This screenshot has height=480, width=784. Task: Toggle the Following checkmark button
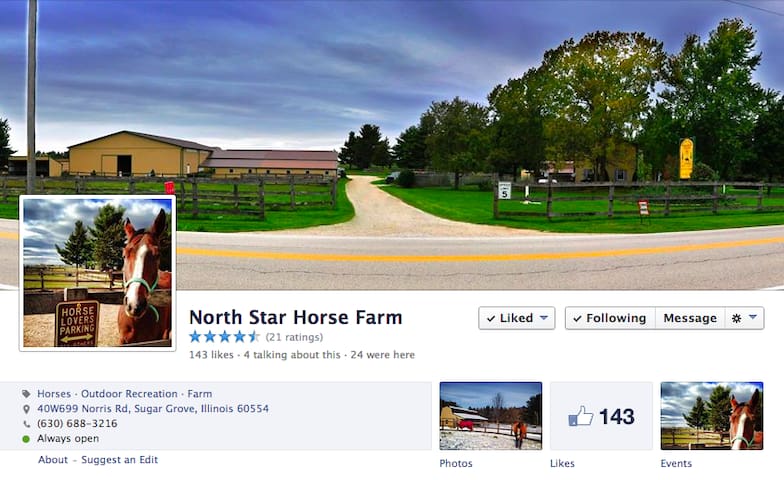(x=610, y=318)
